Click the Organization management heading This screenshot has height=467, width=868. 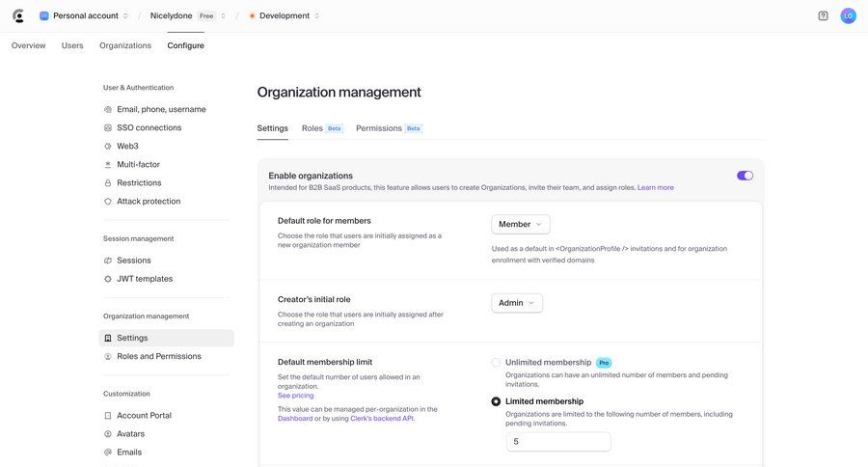pos(339,92)
